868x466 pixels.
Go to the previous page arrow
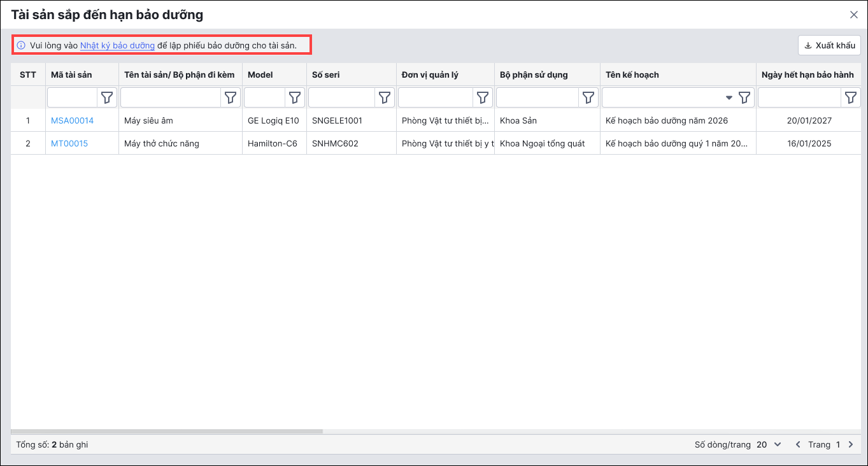[x=798, y=444]
